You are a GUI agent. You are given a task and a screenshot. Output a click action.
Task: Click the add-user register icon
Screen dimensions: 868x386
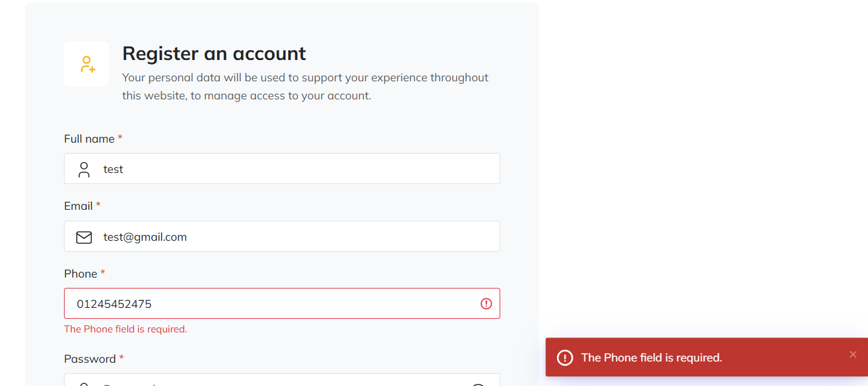pyautogui.click(x=87, y=64)
